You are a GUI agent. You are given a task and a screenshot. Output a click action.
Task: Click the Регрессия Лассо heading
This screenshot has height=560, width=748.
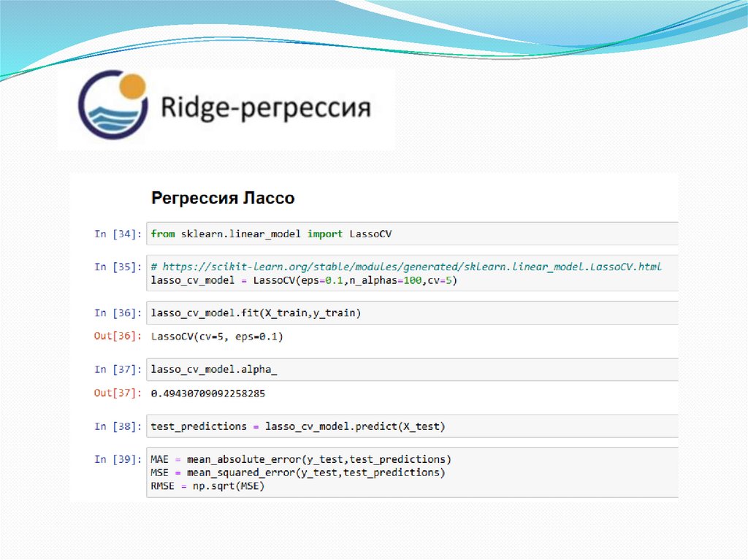pyautogui.click(x=222, y=198)
